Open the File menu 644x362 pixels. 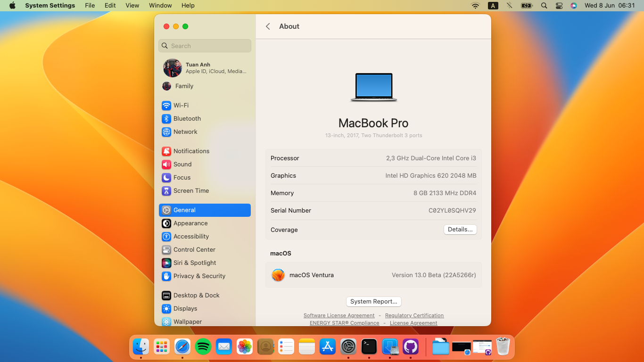point(90,6)
